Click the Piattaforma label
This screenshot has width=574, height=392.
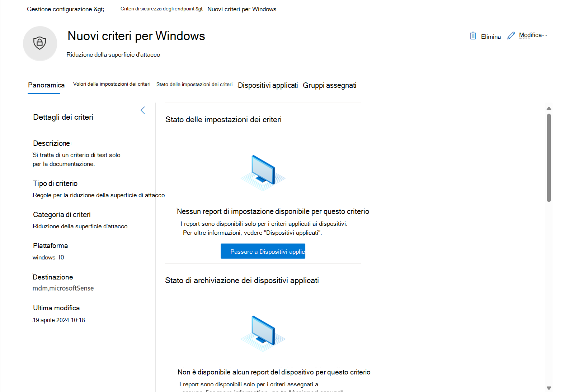click(51, 246)
